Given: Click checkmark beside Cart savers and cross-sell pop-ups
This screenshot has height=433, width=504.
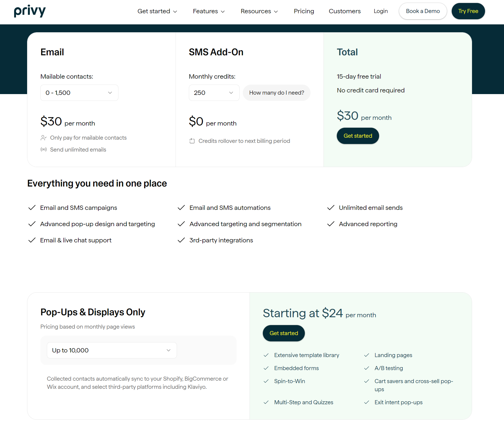Looking at the screenshot, I should click(367, 381).
